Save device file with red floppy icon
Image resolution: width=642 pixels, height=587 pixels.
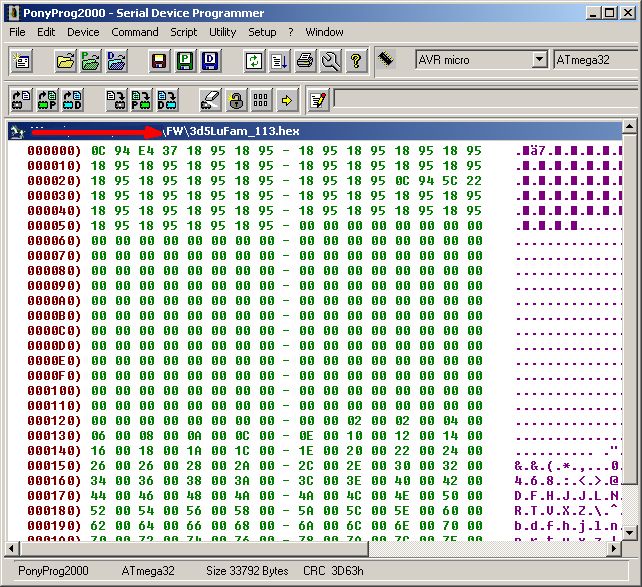[159, 61]
